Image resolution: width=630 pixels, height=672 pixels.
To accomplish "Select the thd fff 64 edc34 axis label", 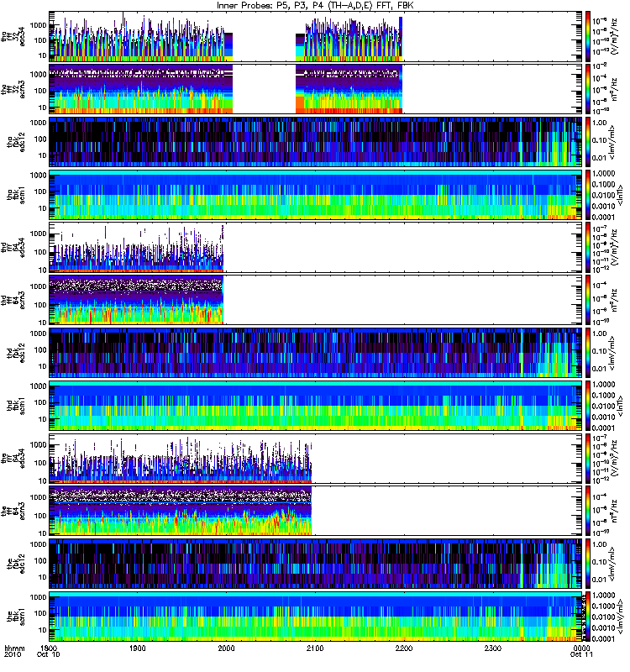I will pyautogui.click(x=13, y=247).
